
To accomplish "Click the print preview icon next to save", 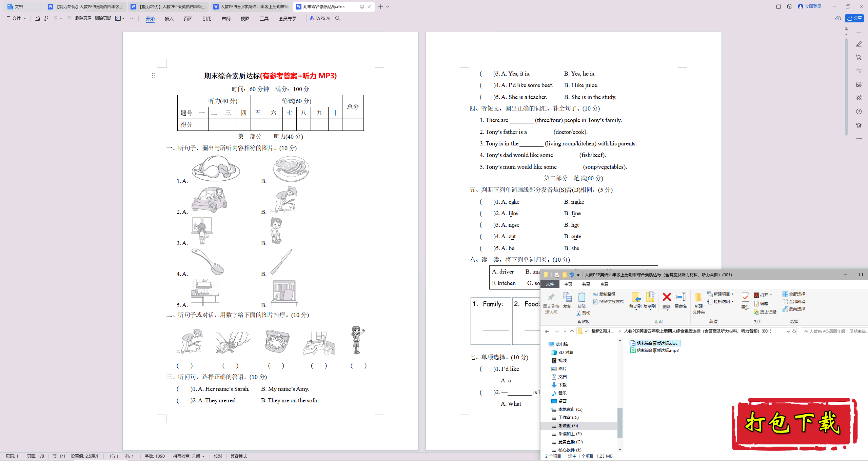I will click(x=46, y=18).
